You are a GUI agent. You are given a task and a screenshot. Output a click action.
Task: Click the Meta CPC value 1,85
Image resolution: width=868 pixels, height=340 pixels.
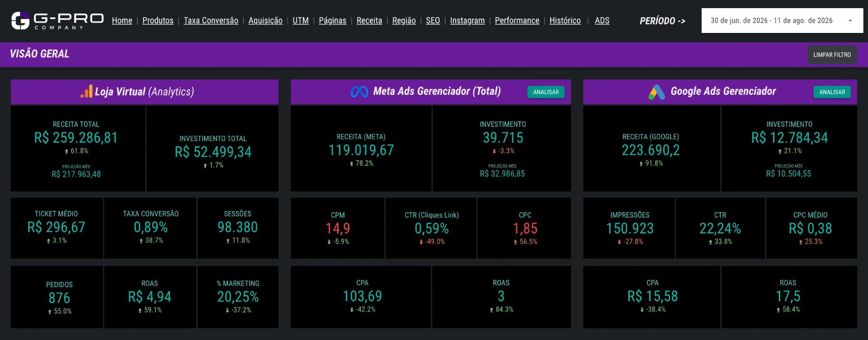click(x=525, y=228)
